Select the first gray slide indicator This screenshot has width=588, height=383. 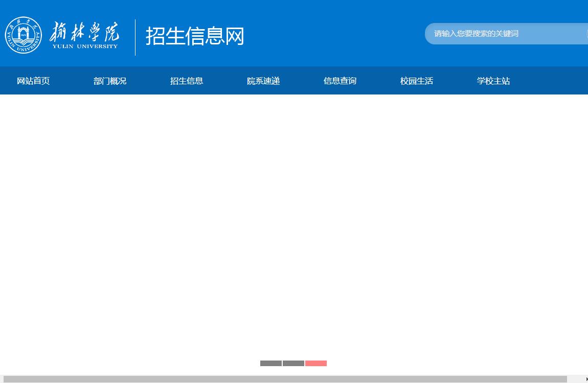coord(271,363)
